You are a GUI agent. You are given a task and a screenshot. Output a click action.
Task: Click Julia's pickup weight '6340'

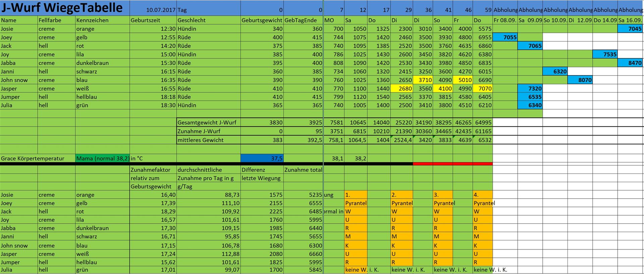530,105
